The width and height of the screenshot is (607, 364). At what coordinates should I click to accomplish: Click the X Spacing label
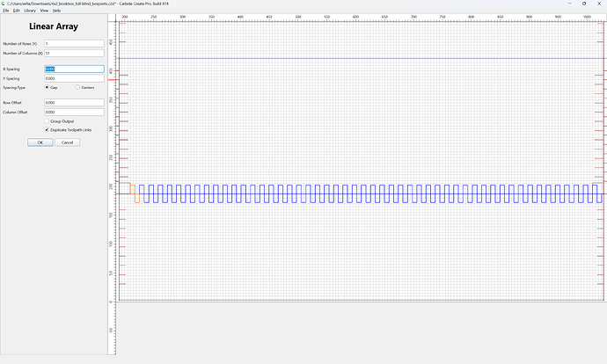click(x=11, y=69)
